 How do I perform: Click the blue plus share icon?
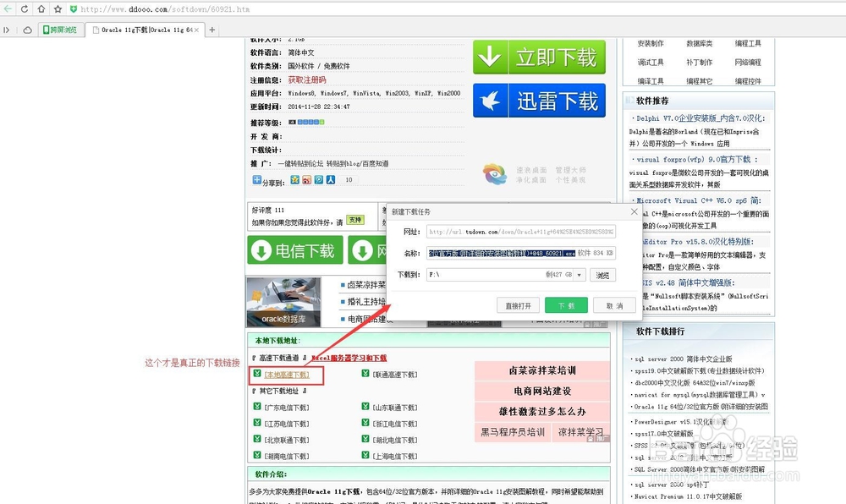click(x=257, y=179)
